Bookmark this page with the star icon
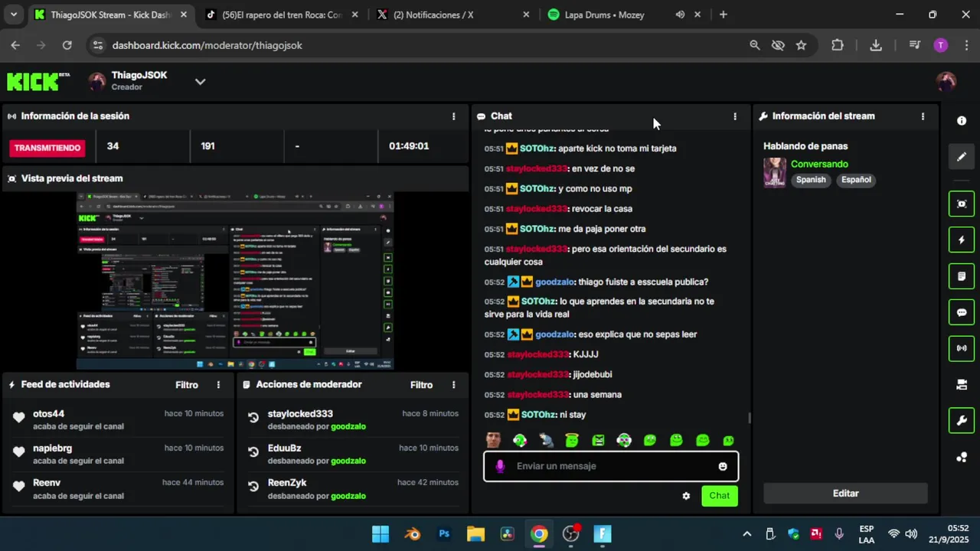Viewport: 980px width, 551px height. pos(801,45)
